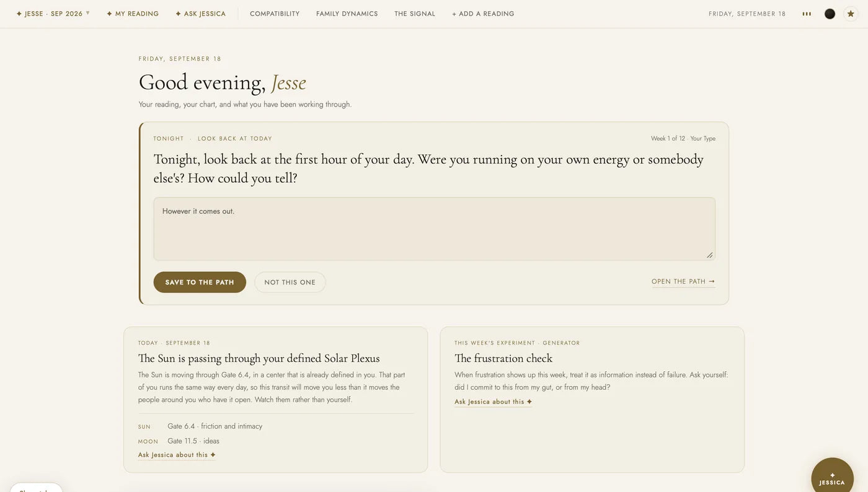Click + Add a Reading

pos(483,14)
